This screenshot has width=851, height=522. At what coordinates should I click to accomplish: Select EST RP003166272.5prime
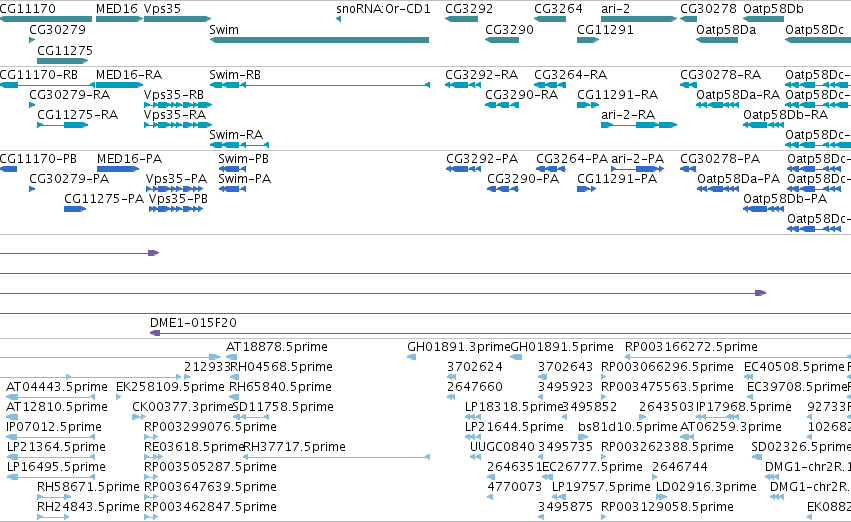[691, 347]
